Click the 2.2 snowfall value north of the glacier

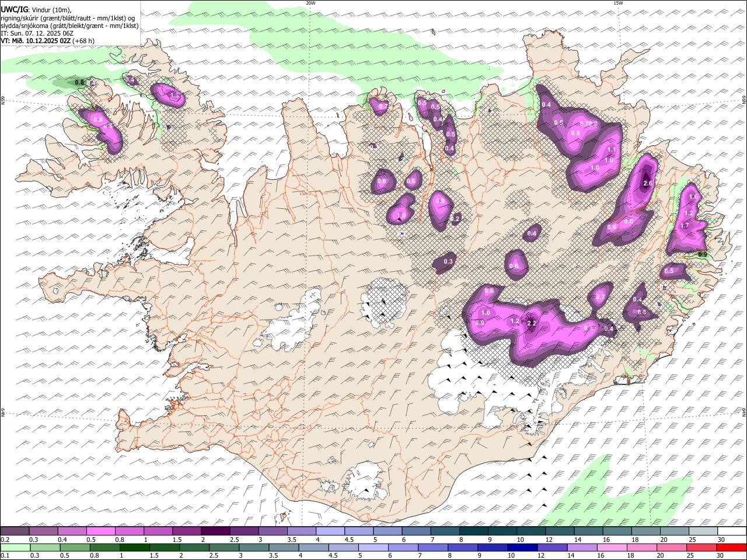[531, 323]
